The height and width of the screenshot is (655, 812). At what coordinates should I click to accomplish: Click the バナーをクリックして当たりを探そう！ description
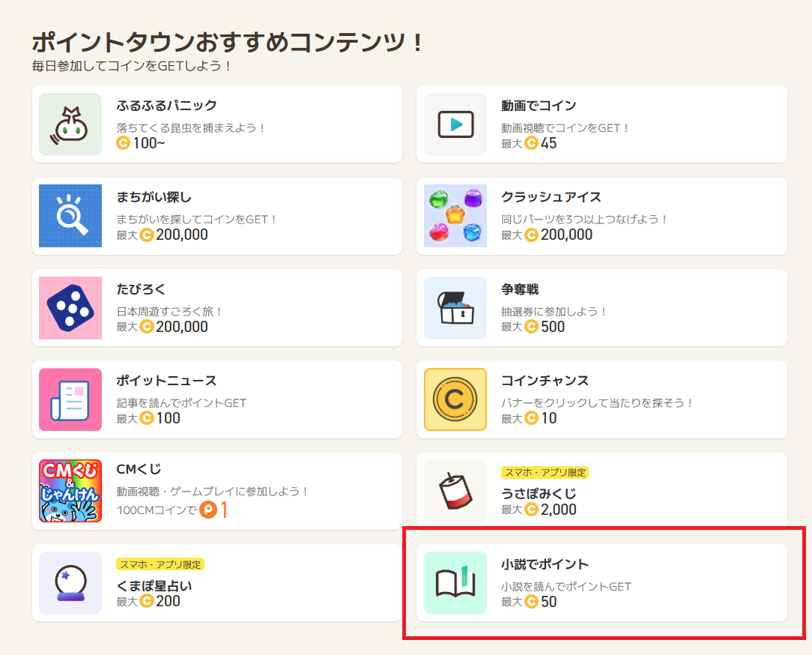pos(597,403)
